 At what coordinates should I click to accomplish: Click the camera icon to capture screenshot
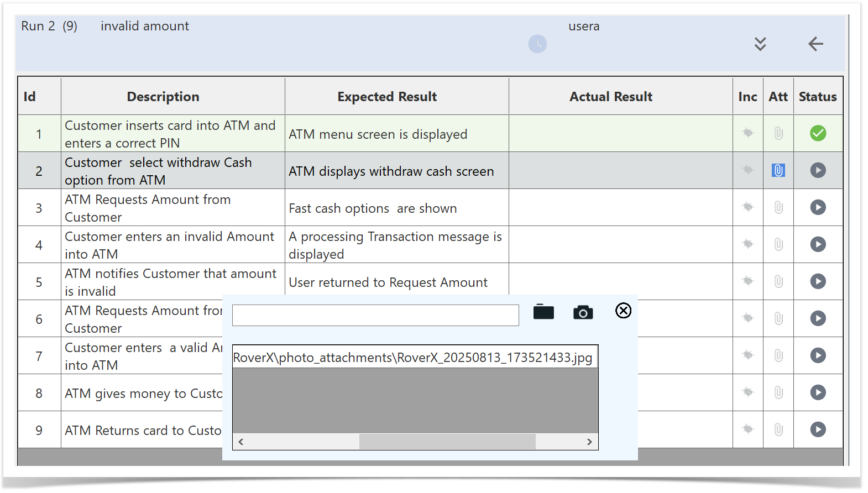pos(583,312)
